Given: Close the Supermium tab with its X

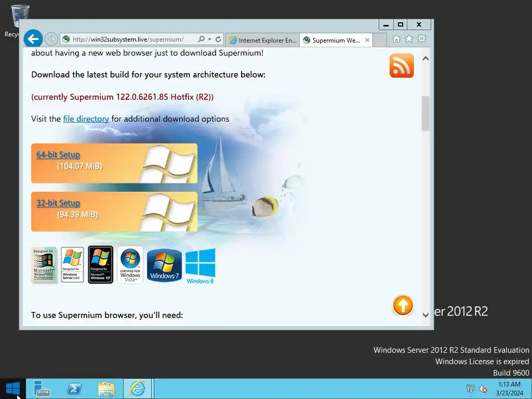Looking at the screenshot, I should tap(367, 40).
